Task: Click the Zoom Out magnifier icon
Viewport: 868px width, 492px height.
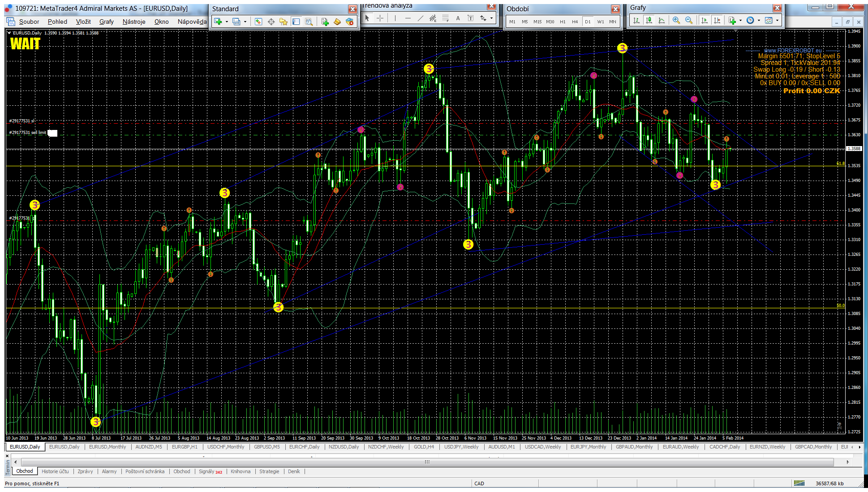Action: [689, 20]
